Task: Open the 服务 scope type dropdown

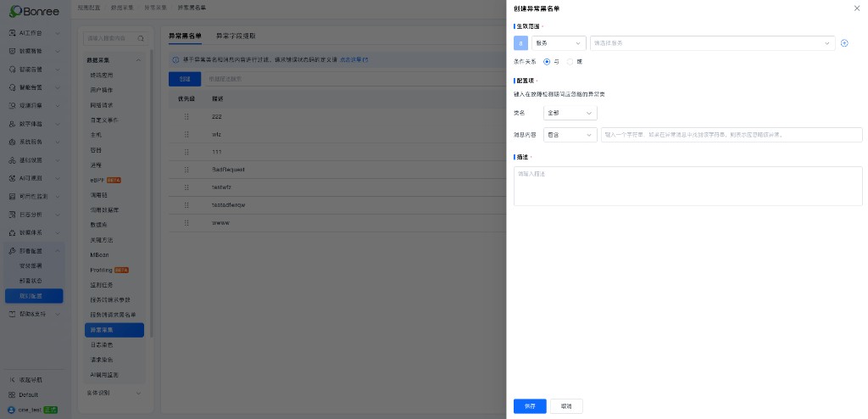Action: coord(559,43)
